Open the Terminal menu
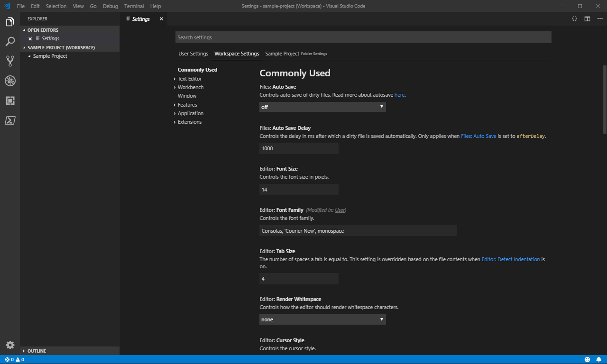607x364 pixels. [134, 6]
